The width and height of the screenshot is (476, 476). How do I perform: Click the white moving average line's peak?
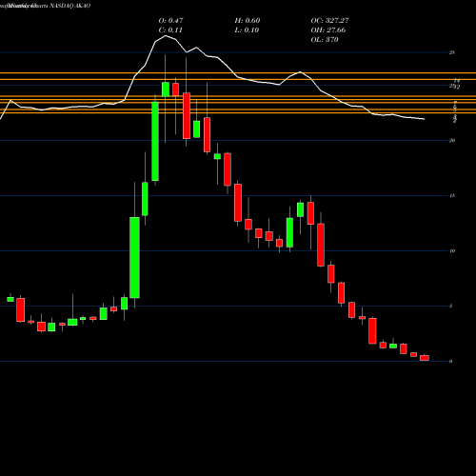coord(166,36)
